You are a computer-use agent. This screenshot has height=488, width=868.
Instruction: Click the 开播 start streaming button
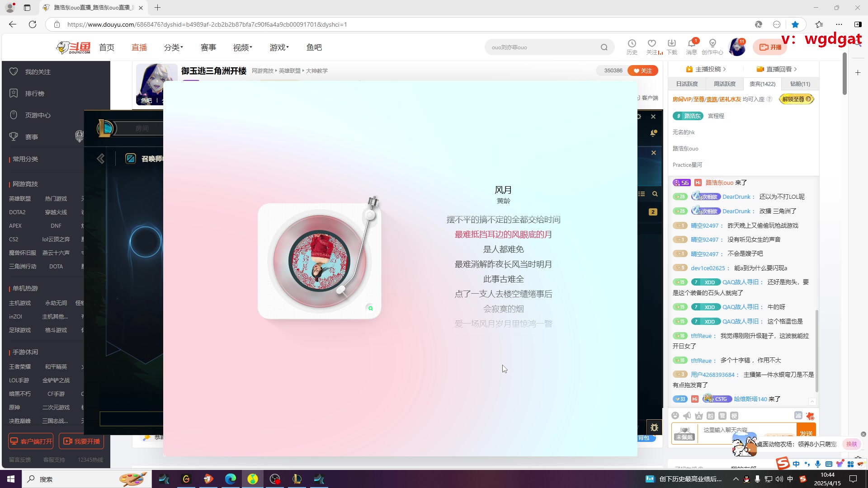click(x=770, y=47)
